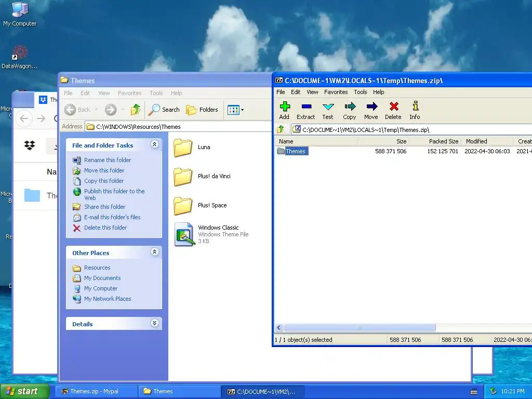This screenshot has height=399, width=532.
Task: Switch to Themes.zip - Mypal taskbar button
Action: 96,391
